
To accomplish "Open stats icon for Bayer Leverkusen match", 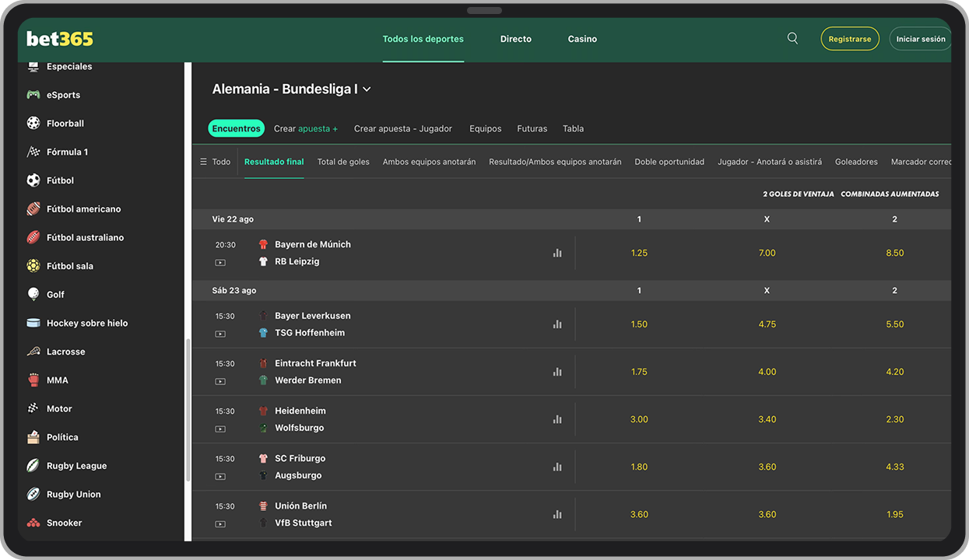I will click(x=557, y=324).
